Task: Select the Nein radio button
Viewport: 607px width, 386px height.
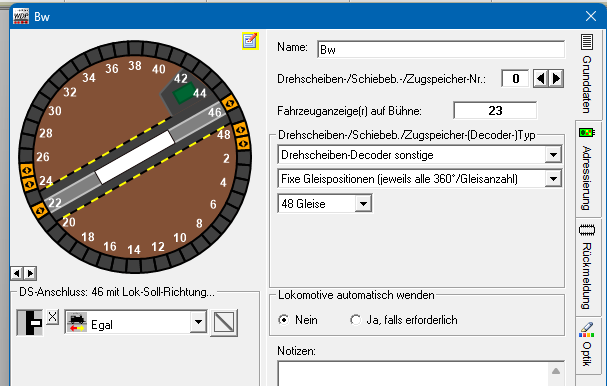Action: coord(284,320)
